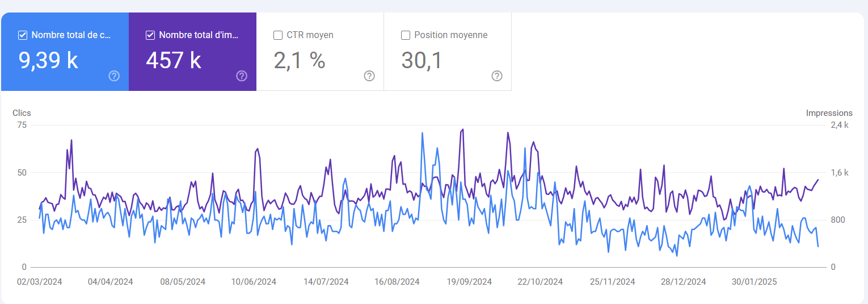
Task: Click the 2,4 k impressions axis label
Action: pos(840,125)
